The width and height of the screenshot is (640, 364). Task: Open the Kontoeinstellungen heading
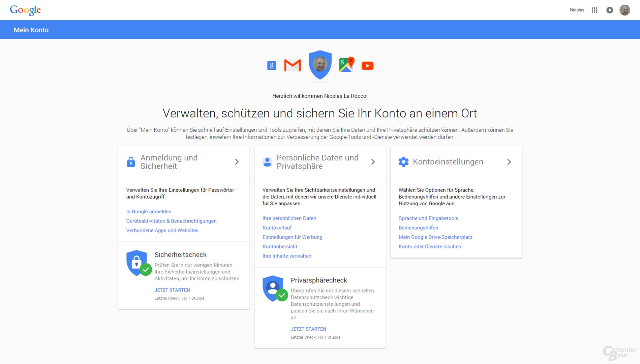(448, 162)
